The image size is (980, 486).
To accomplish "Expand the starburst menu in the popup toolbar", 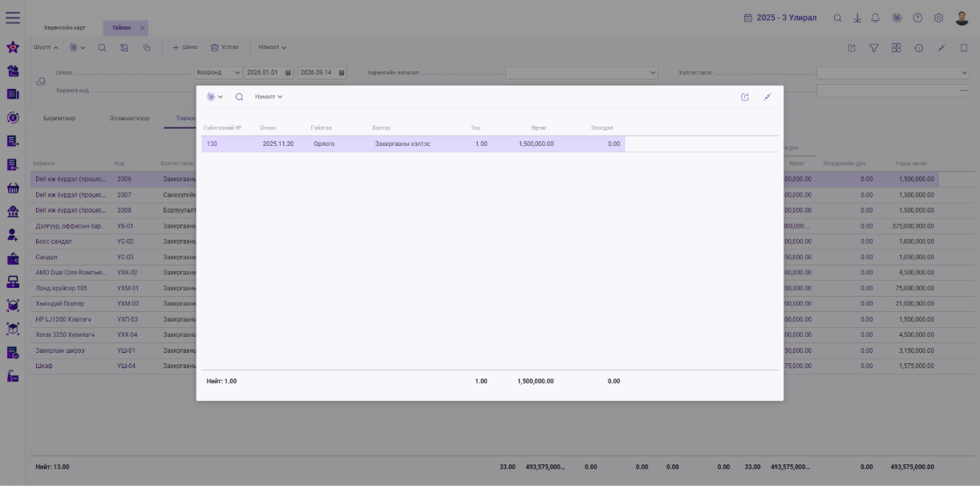I will click(214, 97).
